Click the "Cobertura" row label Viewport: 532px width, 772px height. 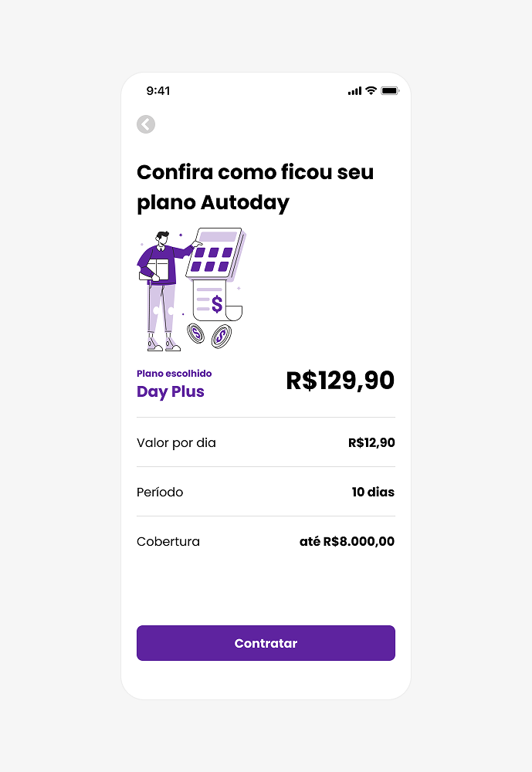tap(168, 542)
